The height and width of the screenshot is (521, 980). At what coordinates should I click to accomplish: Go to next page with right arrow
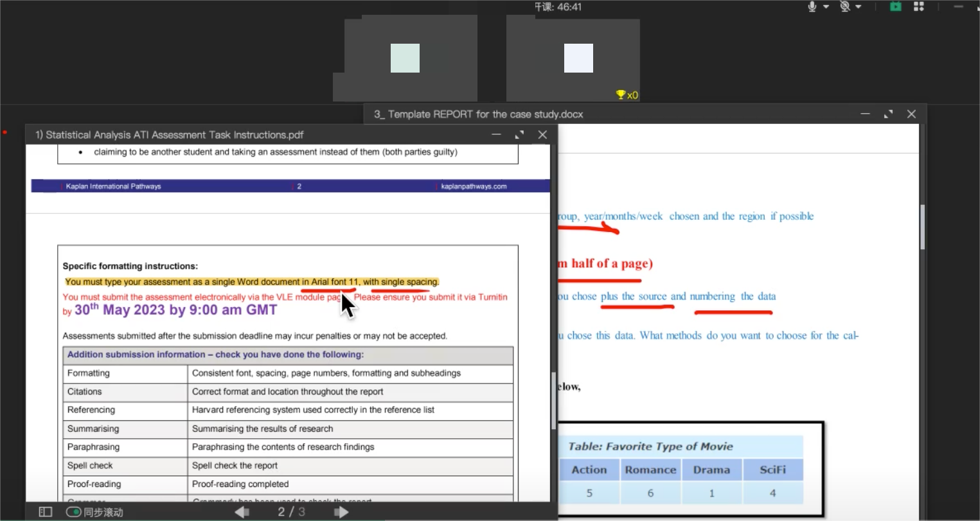(341, 512)
